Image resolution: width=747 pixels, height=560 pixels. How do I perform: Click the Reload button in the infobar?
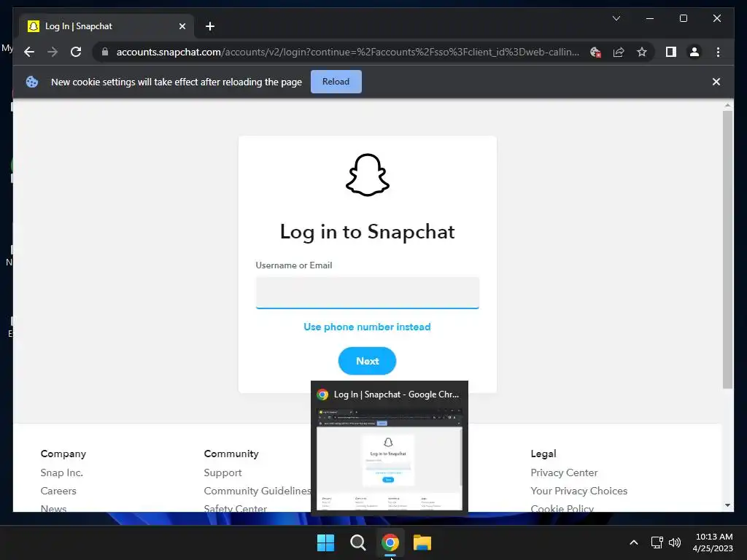coord(336,82)
